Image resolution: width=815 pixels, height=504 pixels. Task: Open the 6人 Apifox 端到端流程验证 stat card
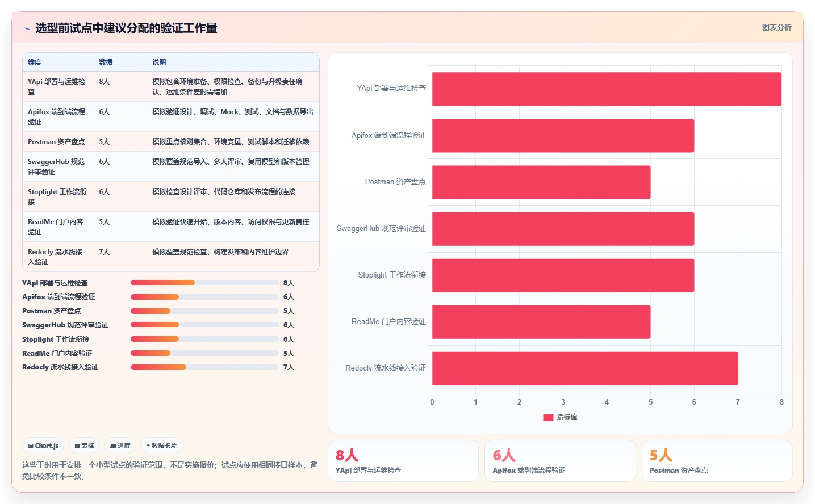click(x=560, y=461)
